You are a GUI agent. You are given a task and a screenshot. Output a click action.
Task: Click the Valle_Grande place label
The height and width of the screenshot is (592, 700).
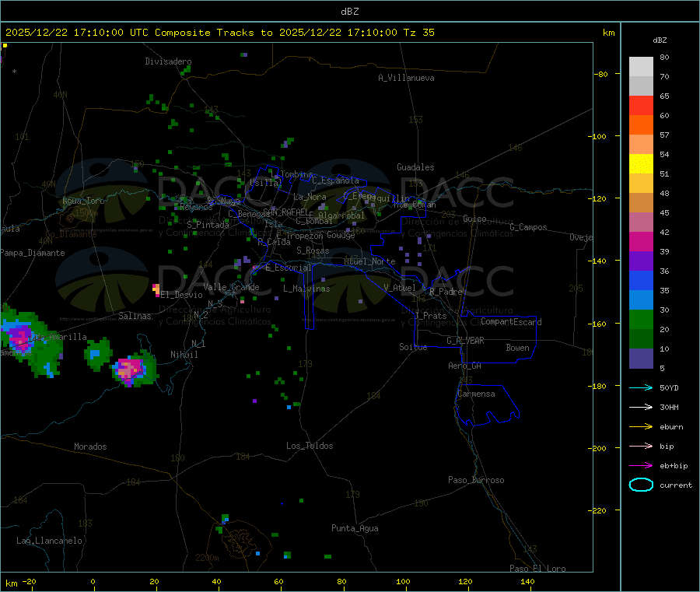pyautogui.click(x=231, y=287)
